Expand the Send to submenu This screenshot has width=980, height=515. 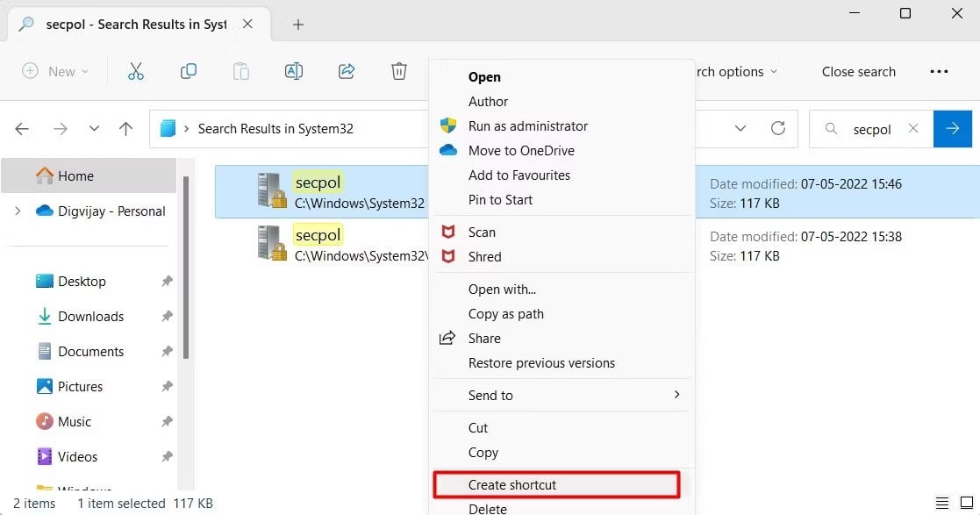pyautogui.click(x=676, y=396)
